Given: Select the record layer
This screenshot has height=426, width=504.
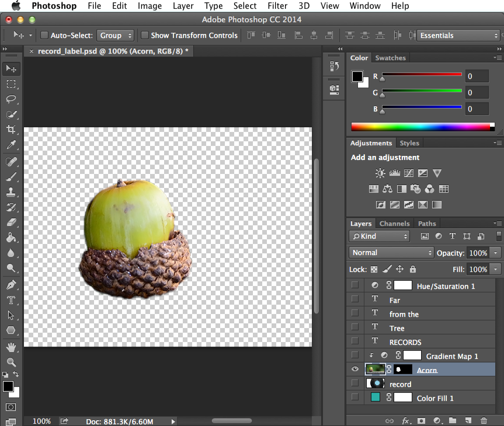Looking at the screenshot, I should coord(401,383).
